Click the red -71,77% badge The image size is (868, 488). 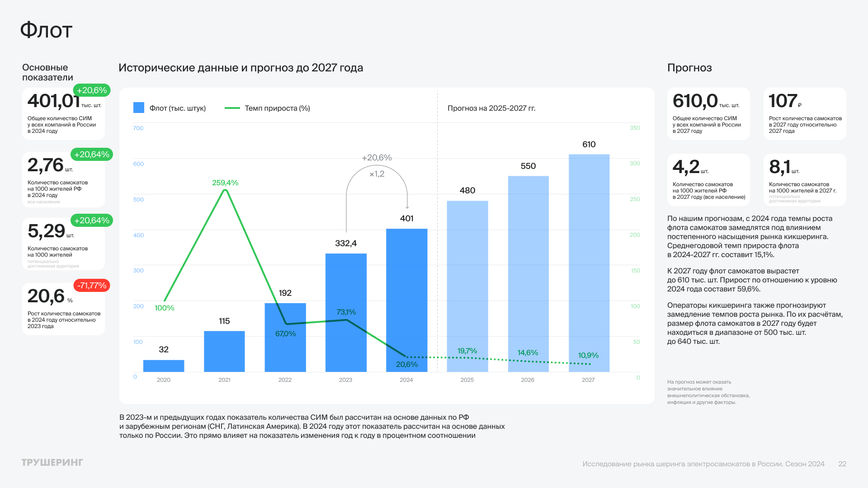pyautogui.click(x=92, y=286)
